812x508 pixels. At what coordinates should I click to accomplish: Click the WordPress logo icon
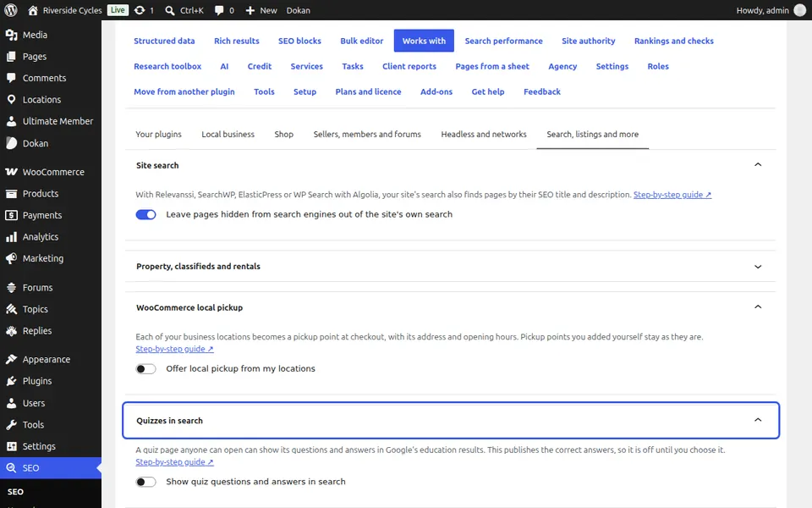[10, 10]
